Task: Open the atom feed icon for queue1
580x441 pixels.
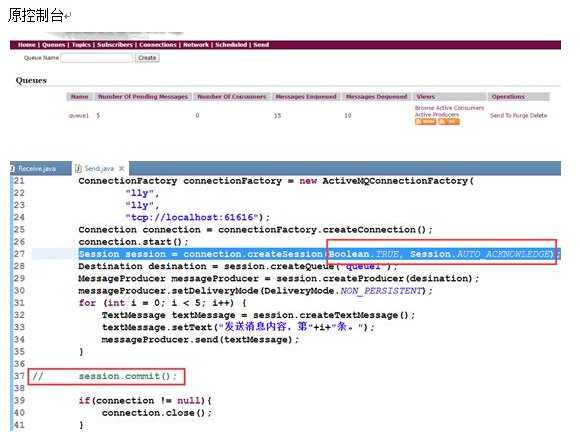Action: click(x=425, y=122)
